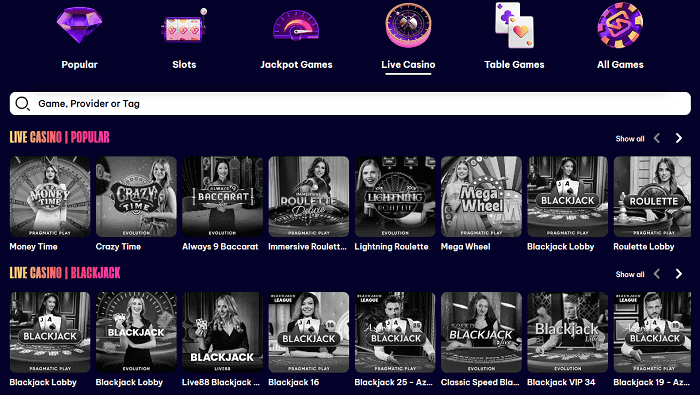Open Always 9 Baccarat thumbnail

(222, 196)
